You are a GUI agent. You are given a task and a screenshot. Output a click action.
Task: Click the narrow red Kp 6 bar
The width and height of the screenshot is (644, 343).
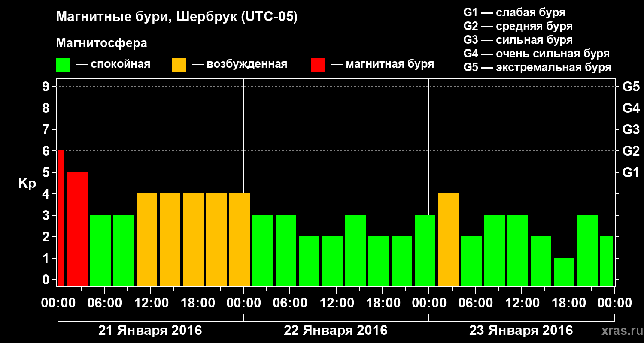pos(61,218)
